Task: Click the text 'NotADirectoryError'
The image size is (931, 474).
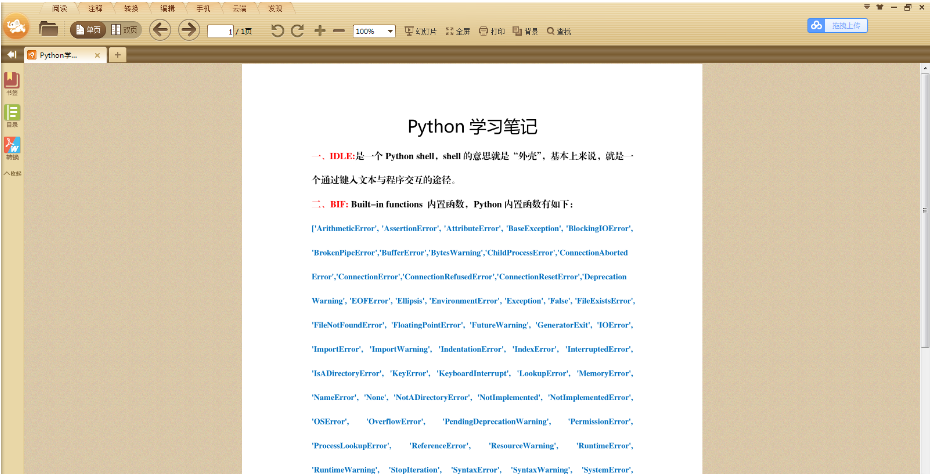Action: point(431,397)
